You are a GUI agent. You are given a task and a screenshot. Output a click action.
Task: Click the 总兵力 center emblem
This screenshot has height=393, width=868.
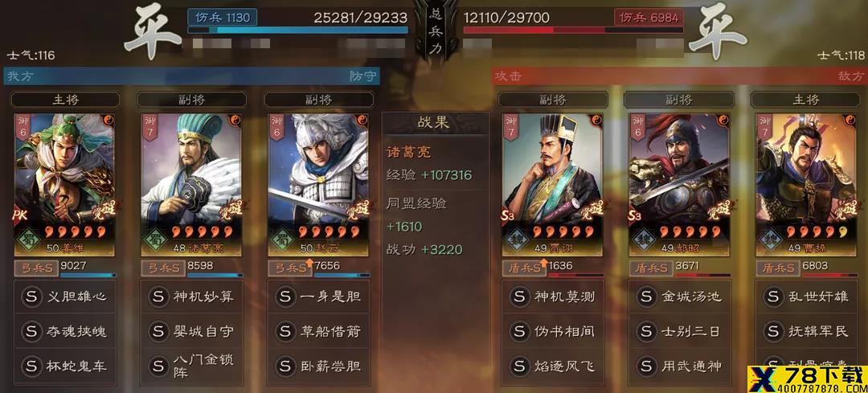click(435, 31)
